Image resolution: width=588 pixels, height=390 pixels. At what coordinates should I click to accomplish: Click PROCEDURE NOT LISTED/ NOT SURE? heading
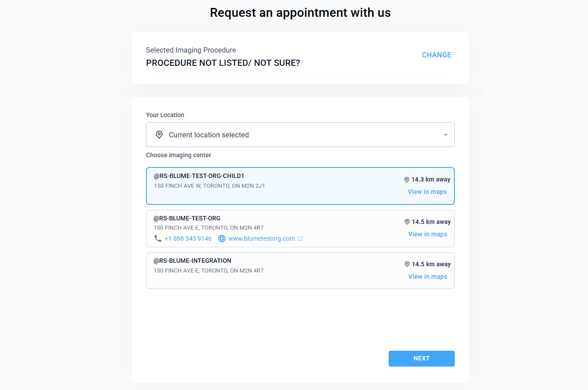[223, 63]
